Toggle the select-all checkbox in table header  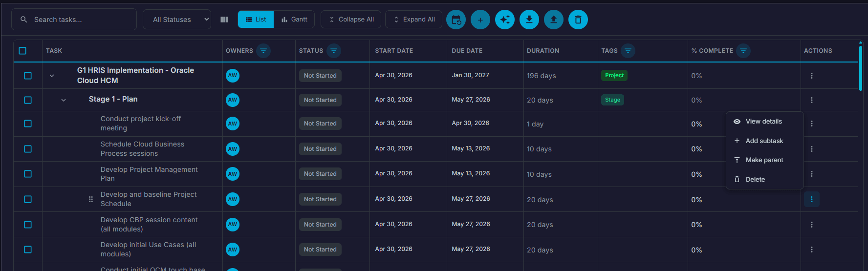(x=22, y=51)
